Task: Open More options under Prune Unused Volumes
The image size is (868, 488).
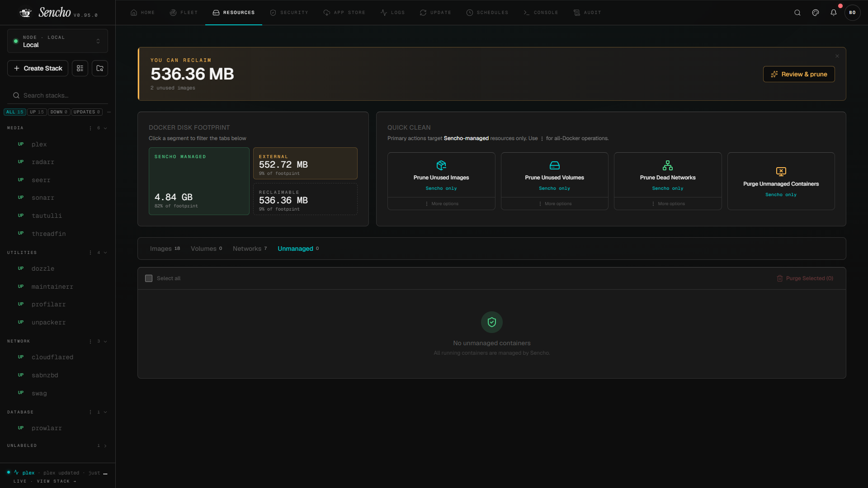Action: click(555, 204)
